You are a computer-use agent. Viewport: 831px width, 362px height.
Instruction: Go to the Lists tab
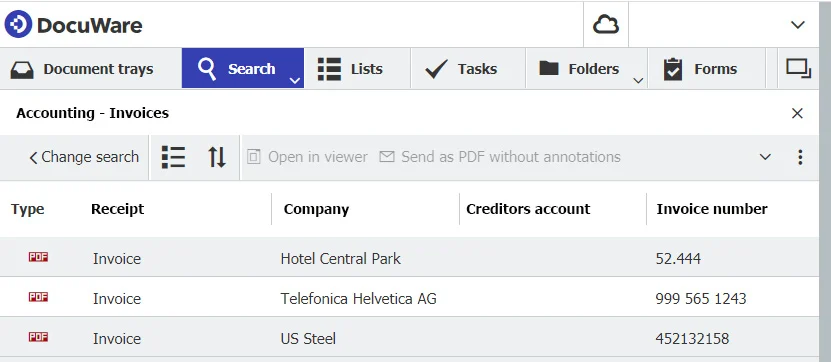click(350, 69)
